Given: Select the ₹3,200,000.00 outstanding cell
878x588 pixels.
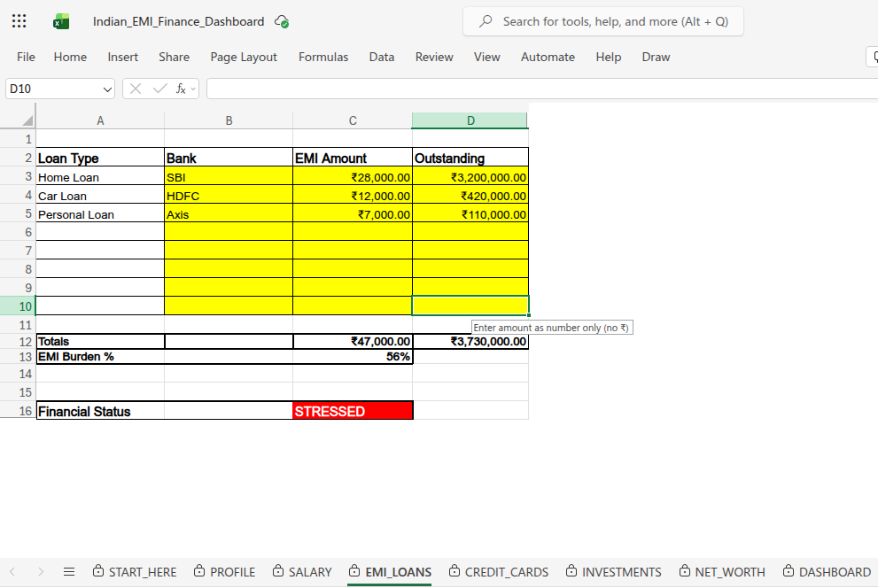Looking at the screenshot, I should point(470,177).
